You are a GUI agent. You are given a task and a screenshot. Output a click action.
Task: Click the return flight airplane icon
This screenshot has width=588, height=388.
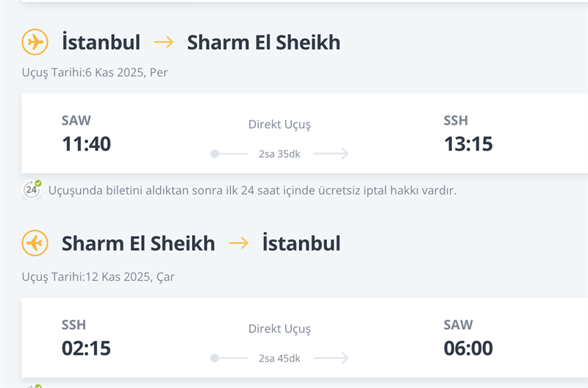click(x=35, y=242)
